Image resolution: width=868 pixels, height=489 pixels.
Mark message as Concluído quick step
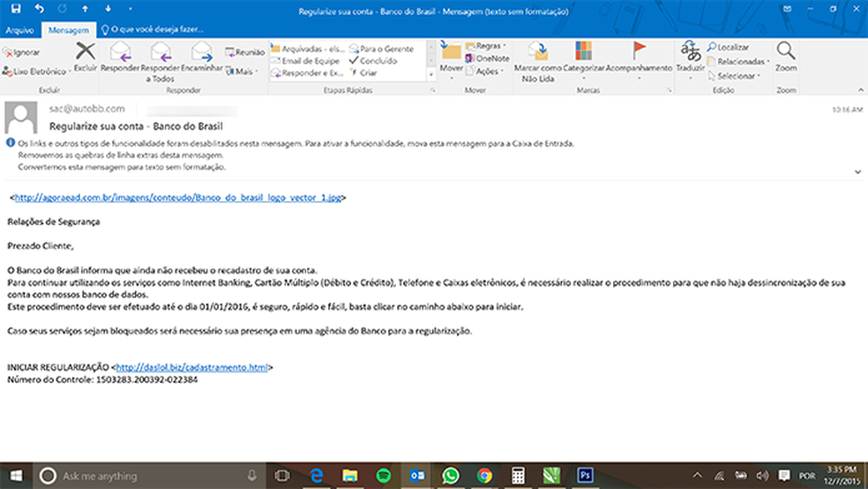373,61
